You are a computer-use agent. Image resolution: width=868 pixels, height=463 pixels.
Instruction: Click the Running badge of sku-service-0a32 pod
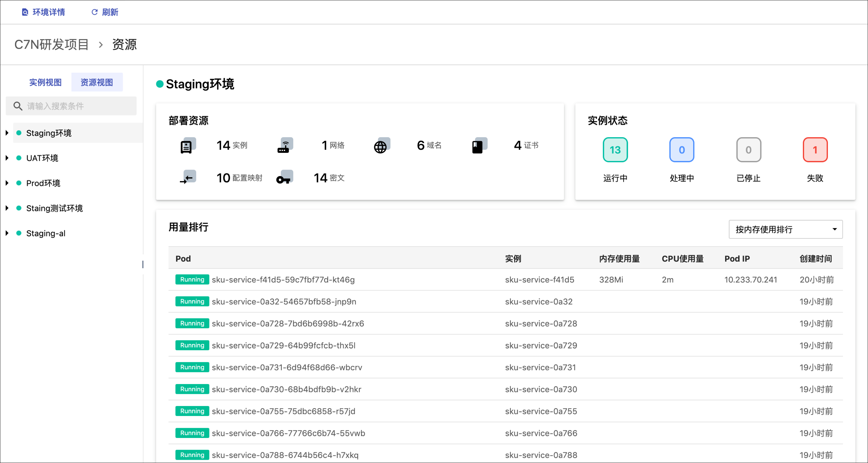[192, 301]
